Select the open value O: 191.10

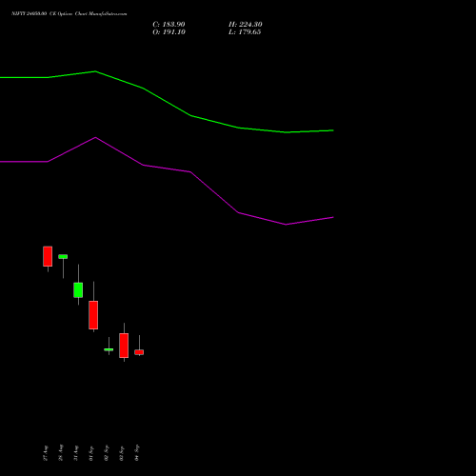[x=169, y=32]
